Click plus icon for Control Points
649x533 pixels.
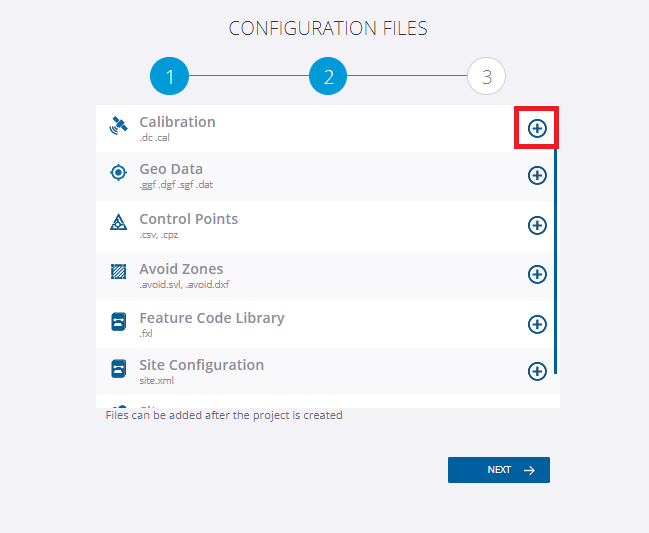click(x=537, y=226)
